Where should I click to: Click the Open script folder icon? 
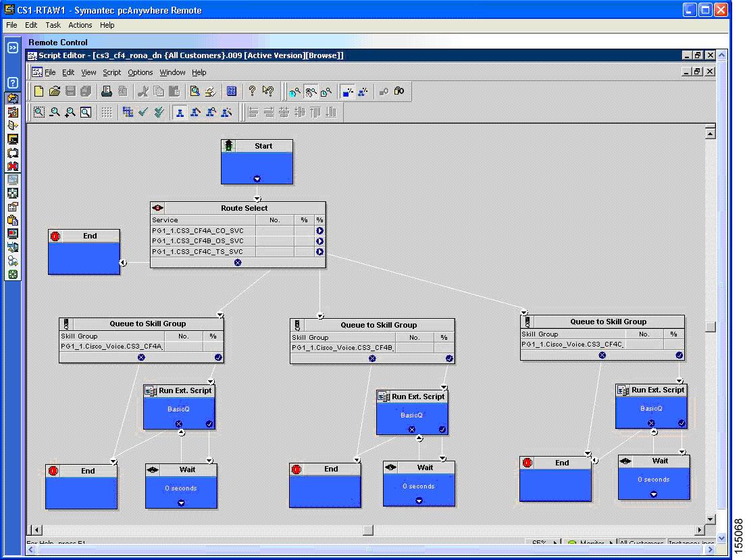(55, 91)
